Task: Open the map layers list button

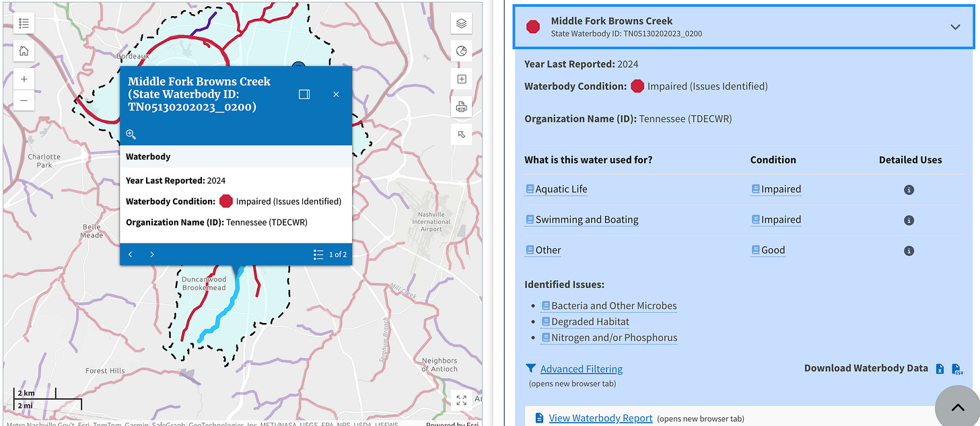Action: click(461, 23)
